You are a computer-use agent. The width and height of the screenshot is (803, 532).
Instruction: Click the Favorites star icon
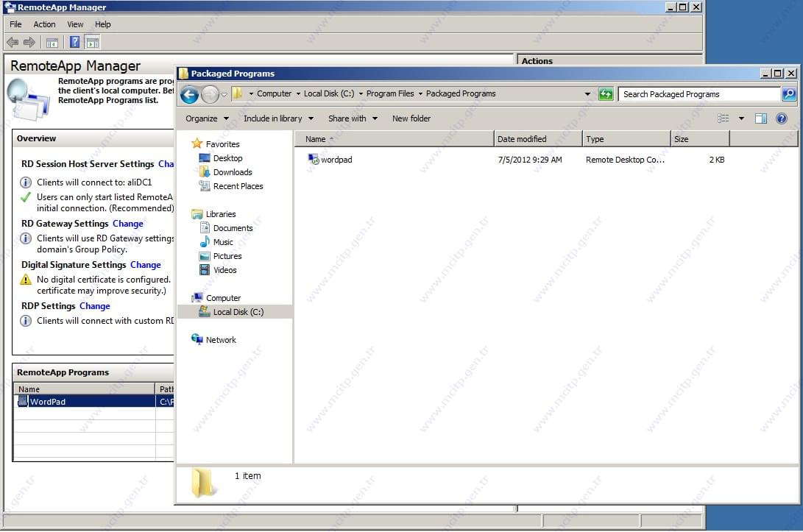pos(197,143)
